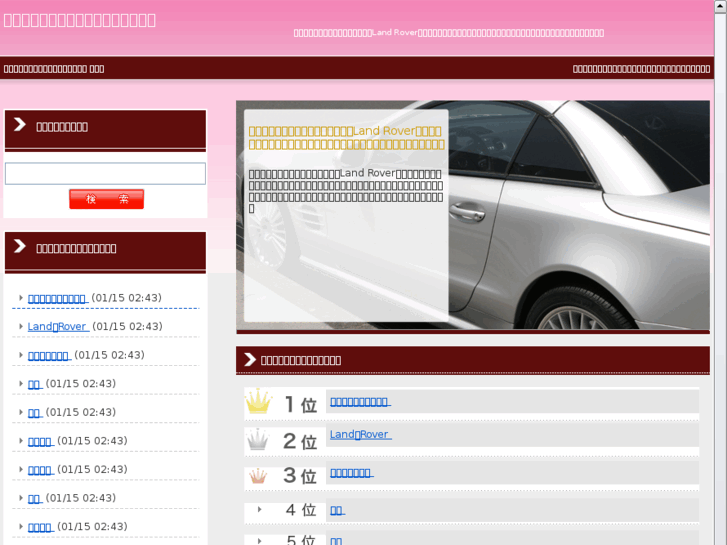Click the search text input field

(105, 173)
